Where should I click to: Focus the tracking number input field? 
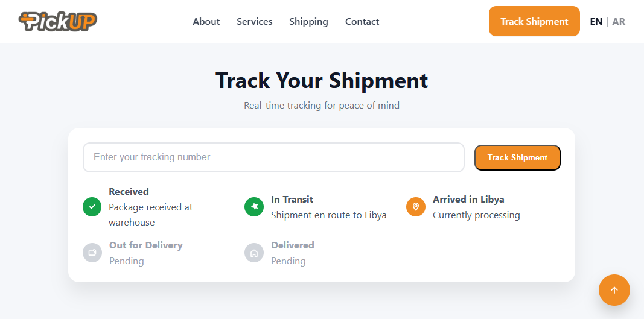(273, 157)
